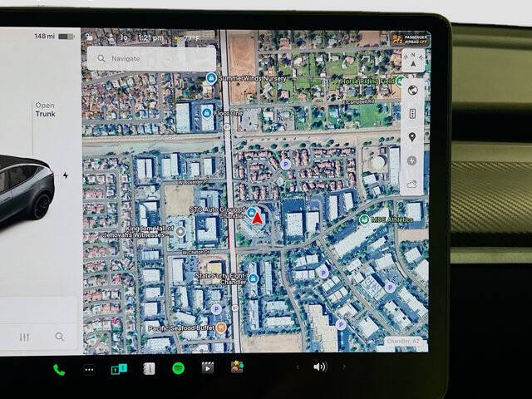Select Kingdom Hall of Jehovah's Witnesses marker

click(x=180, y=232)
